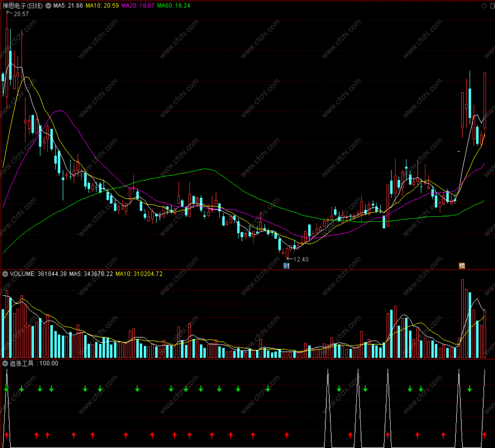Image resolution: width=495 pixels, height=448 pixels.
Task: Click the MA10: 20.59 label
Action: click(102, 6)
